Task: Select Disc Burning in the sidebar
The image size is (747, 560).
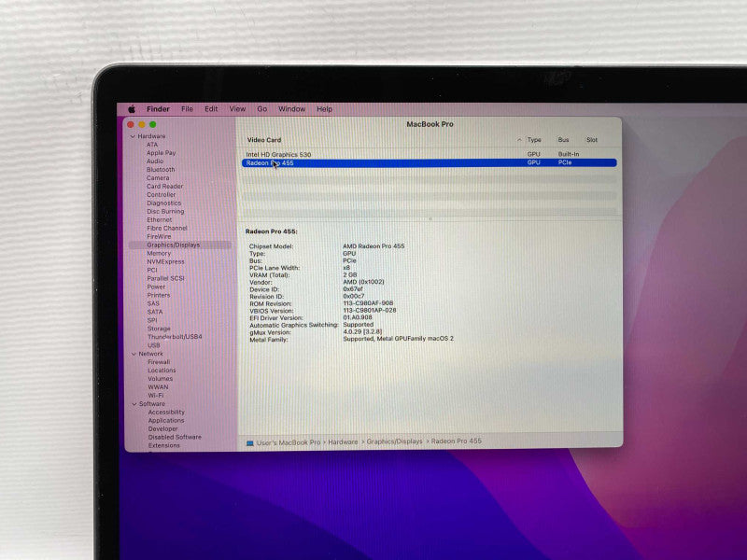Action: (165, 212)
